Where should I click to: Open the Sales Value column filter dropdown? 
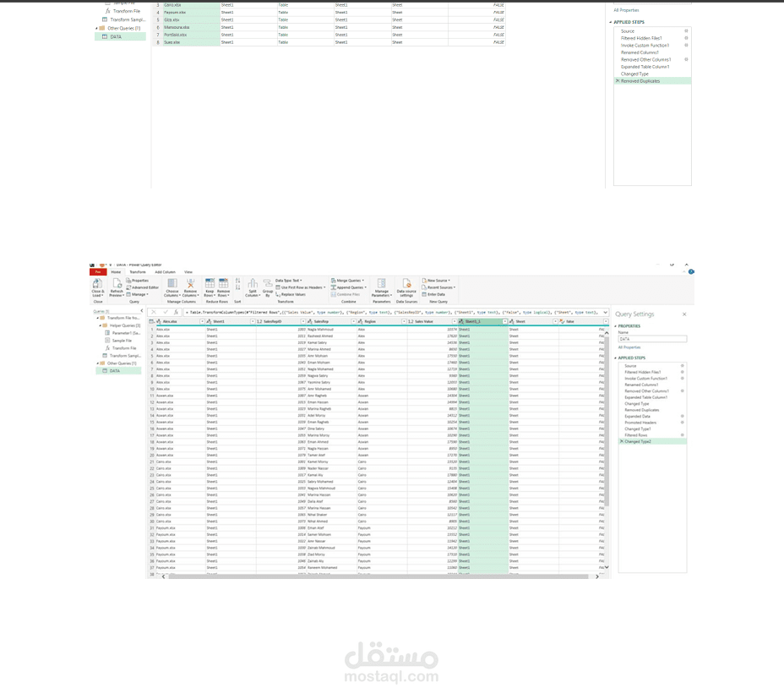click(x=455, y=322)
